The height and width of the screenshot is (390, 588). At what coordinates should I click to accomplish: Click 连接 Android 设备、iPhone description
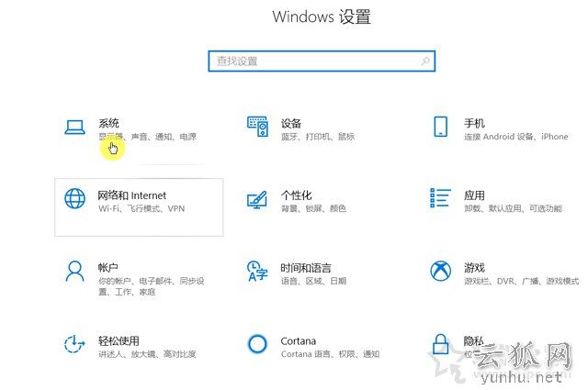[516, 137]
